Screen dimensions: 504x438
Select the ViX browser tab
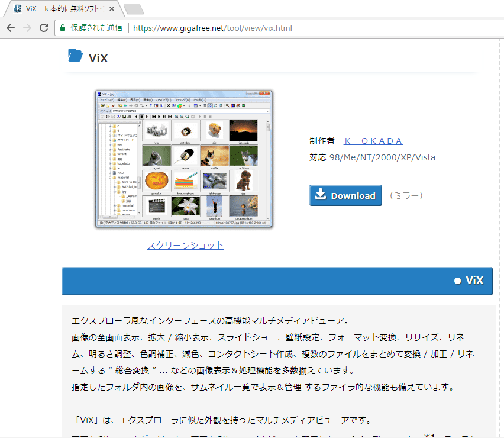click(64, 9)
